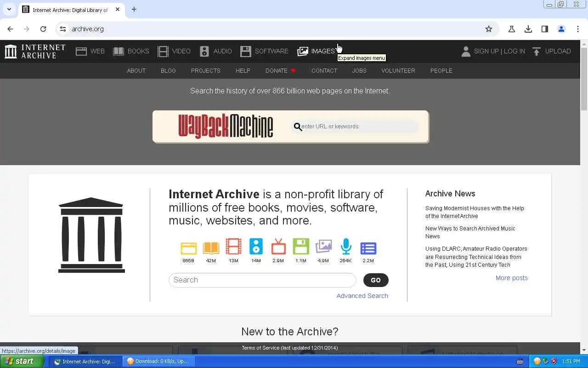
Task: Expand the Web menu
Action: [x=90, y=51]
